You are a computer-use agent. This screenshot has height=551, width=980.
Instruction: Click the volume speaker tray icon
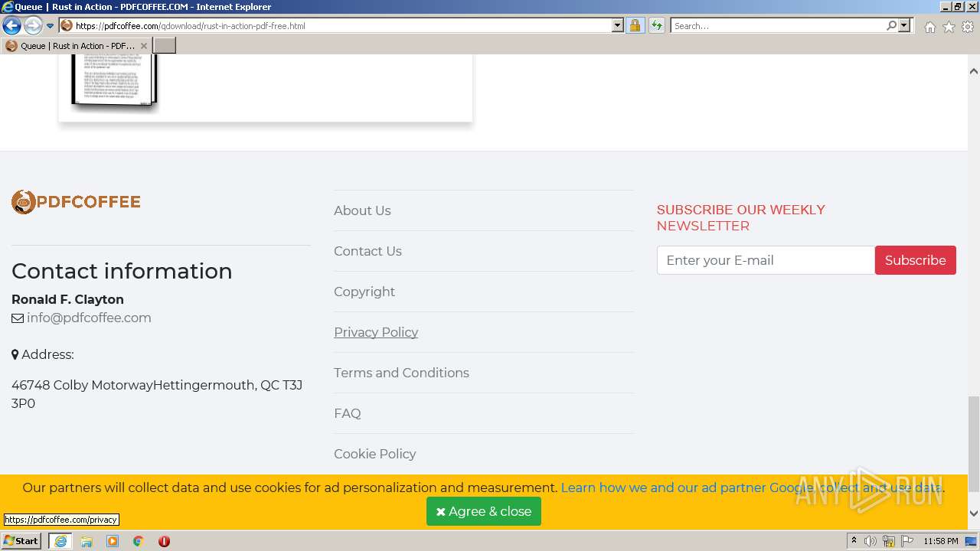tap(871, 541)
